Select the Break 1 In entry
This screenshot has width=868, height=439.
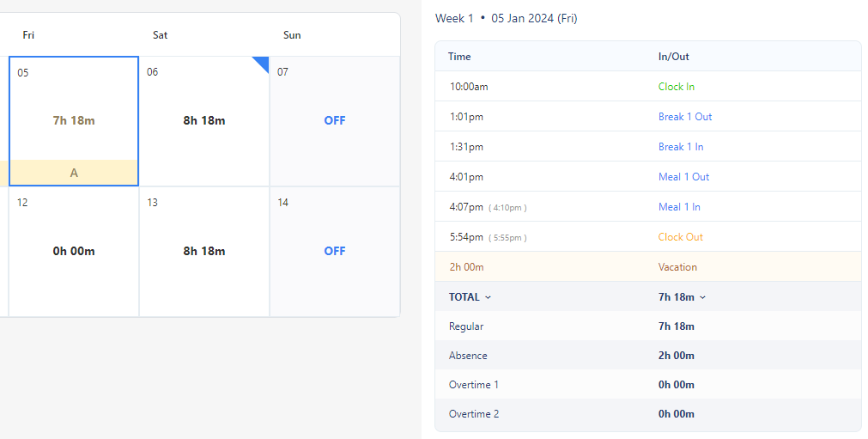pyautogui.click(x=681, y=147)
